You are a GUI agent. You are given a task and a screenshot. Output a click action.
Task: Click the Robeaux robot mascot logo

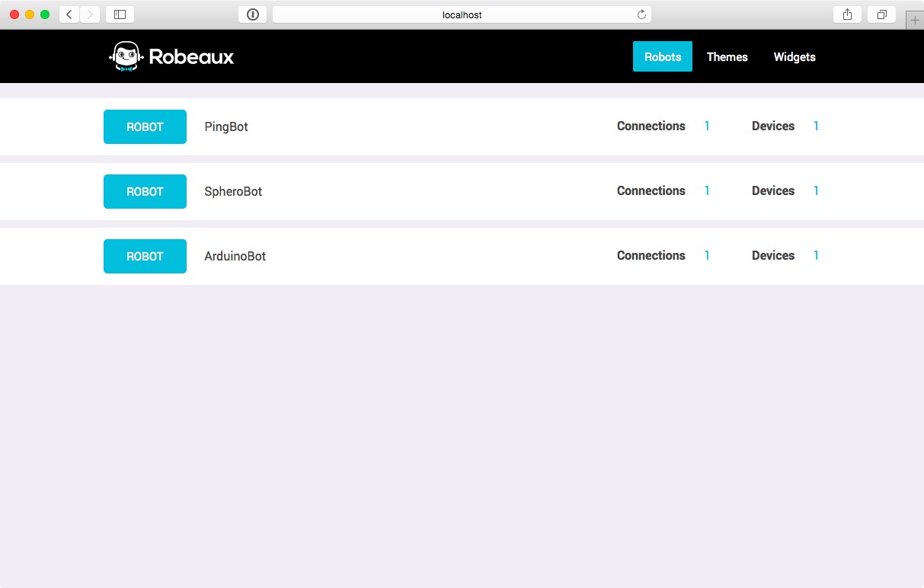click(x=126, y=56)
